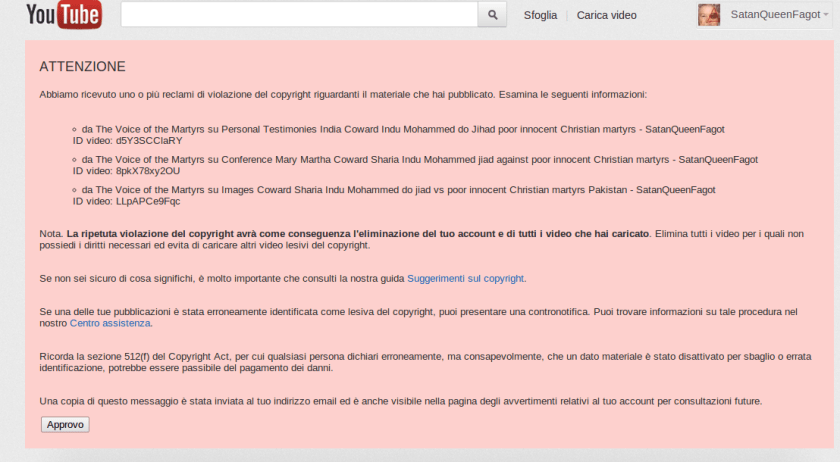This screenshot has height=462, width=840.
Task: Click the YouTube logo
Action: pyautogui.click(x=63, y=15)
